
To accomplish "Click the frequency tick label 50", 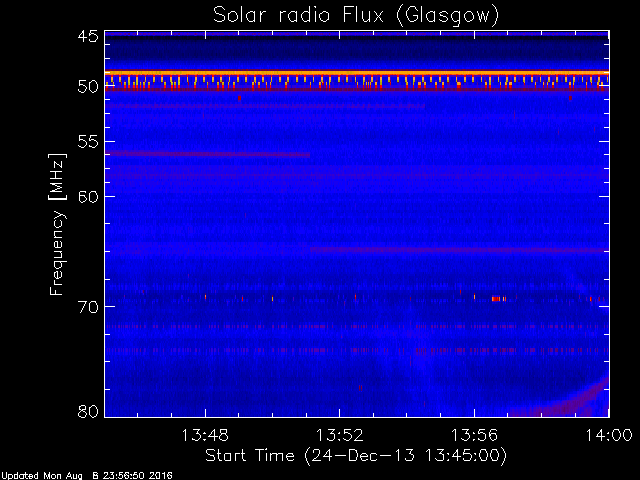I will click(88, 87).
